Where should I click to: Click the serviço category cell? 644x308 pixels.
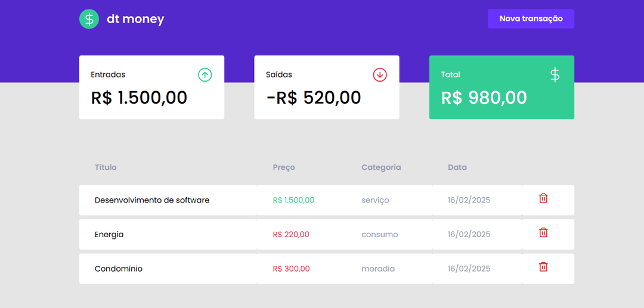tap(375, 201)
